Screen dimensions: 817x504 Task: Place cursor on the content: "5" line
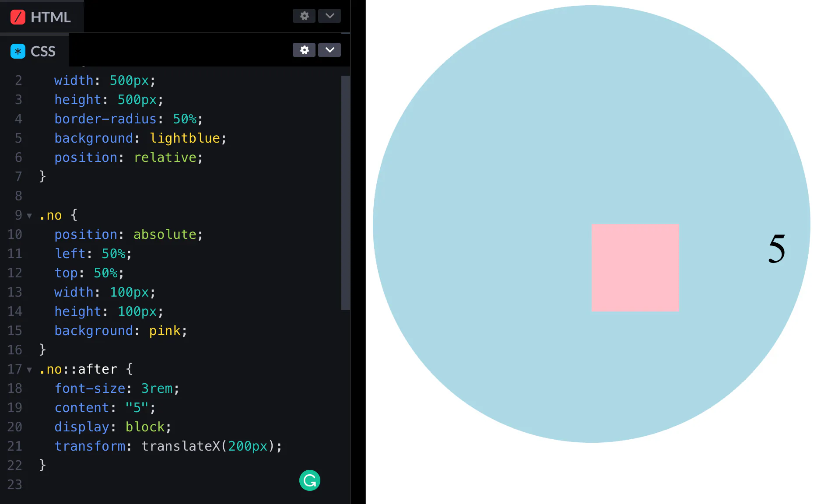175,408
